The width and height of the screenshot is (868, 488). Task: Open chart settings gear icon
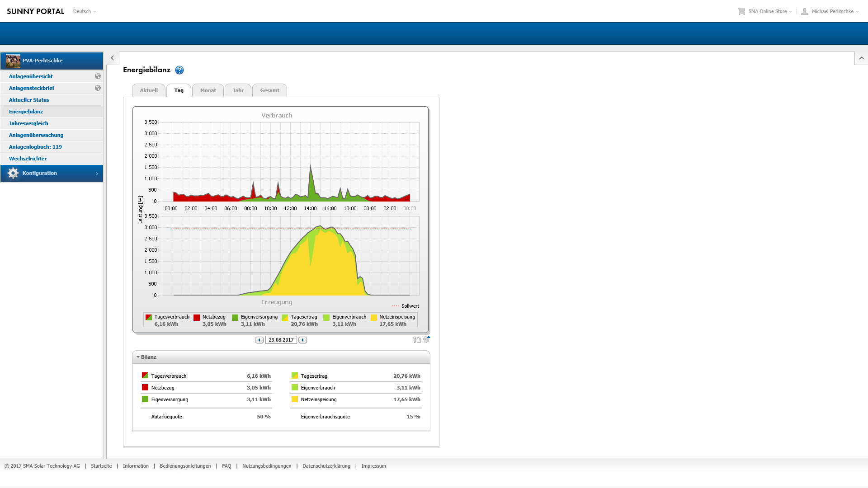tap(426, 339)
